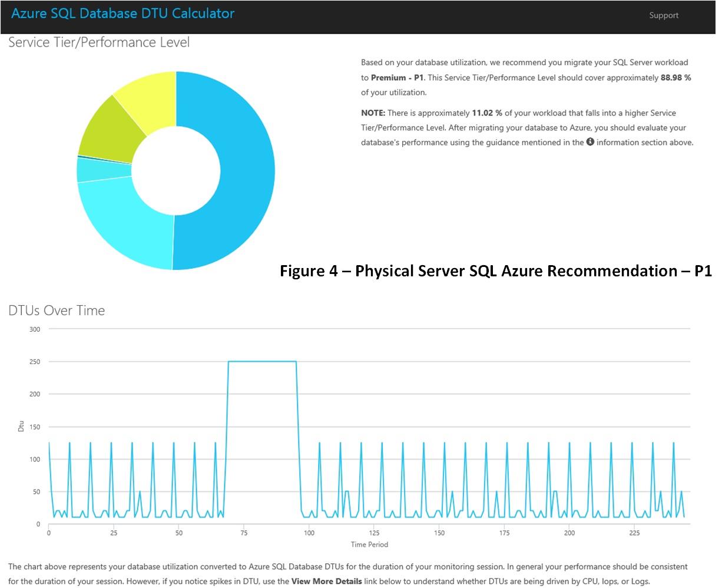This screenshot has height=588, width=722.
Task: Click the Figure 4 caption text
Action: tap(496, 270)
